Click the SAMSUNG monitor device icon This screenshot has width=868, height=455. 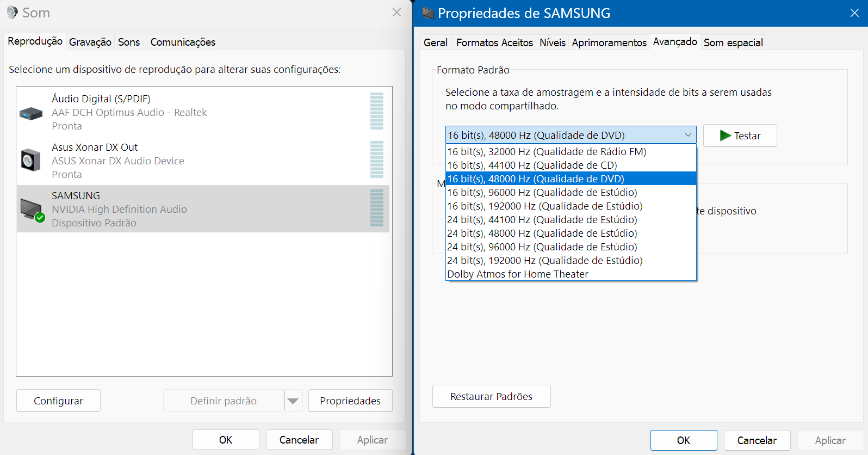click(32, 210)
